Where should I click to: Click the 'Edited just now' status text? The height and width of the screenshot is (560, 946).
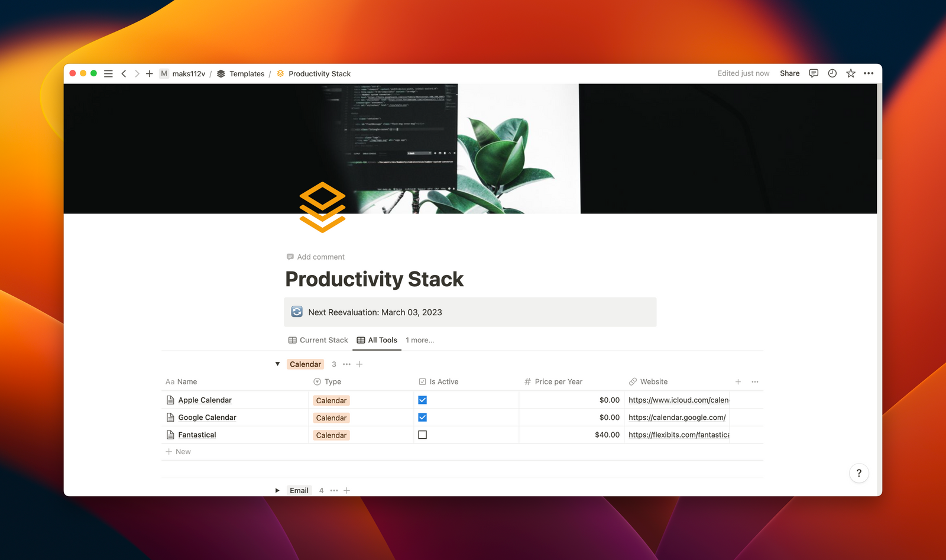point(743,73)
